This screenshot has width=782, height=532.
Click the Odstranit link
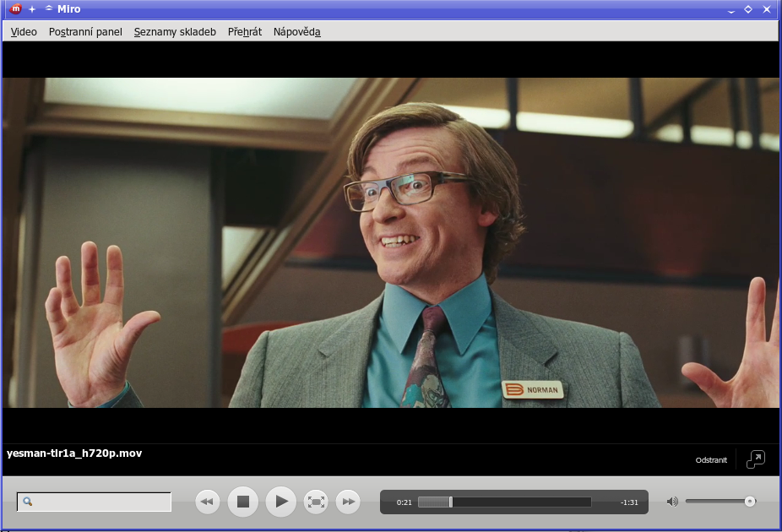tap(711, 460)
